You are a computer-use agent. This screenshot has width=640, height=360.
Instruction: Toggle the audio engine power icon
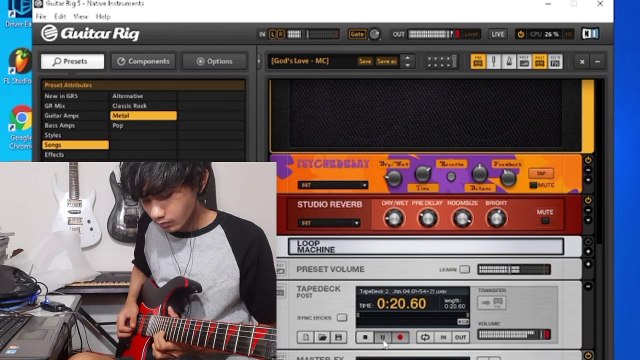pos(521,34)
